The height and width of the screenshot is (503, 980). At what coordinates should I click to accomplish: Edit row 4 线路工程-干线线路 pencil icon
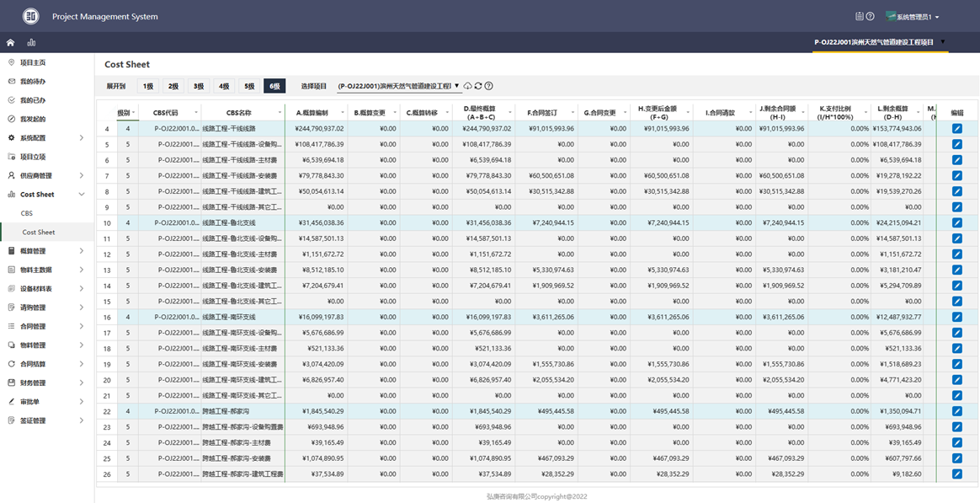957,128
